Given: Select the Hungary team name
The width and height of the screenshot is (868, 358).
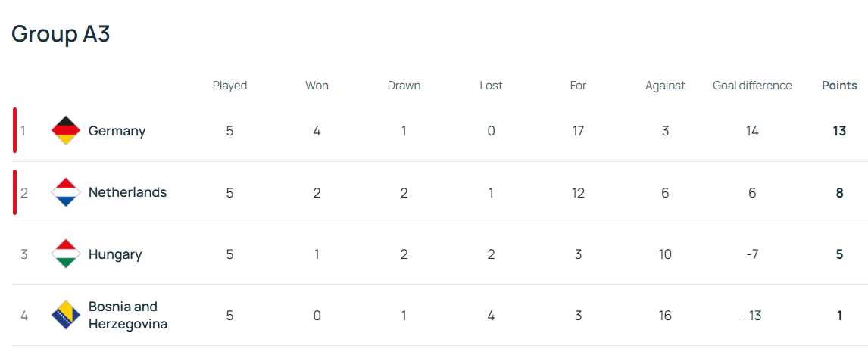Looking at the screenshot, I should [115, 254].
